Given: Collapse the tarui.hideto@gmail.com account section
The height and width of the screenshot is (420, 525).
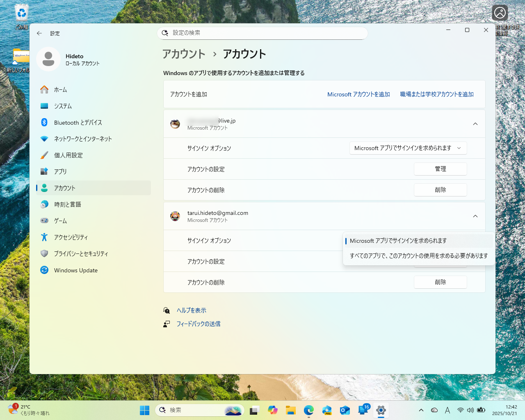Looking at the screenshot, I should (475, 216).
